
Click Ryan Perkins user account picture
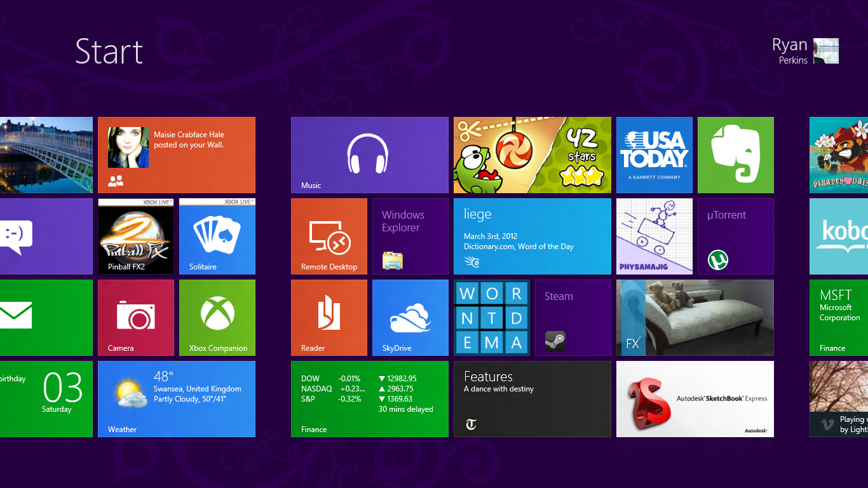[826, 51]
